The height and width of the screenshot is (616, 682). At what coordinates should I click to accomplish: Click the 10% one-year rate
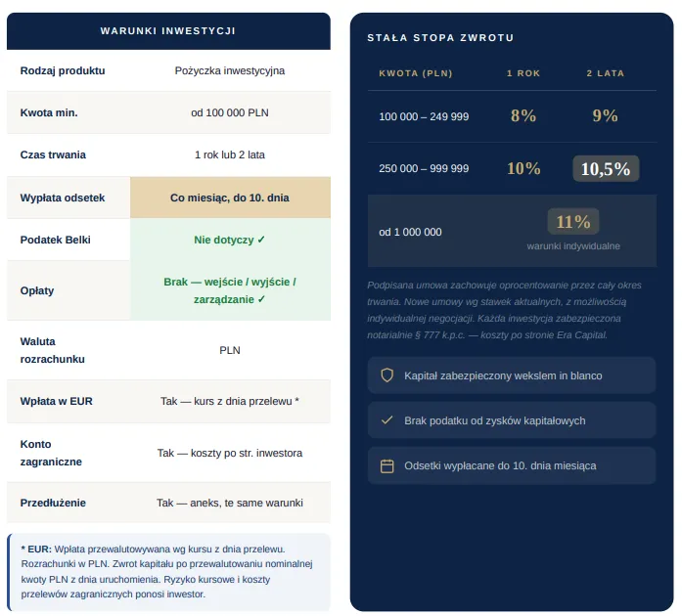point(523,169)
